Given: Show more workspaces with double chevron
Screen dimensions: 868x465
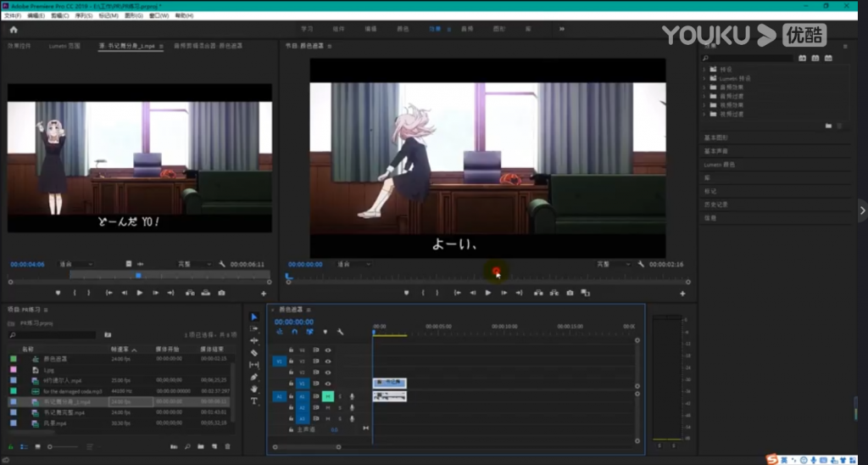Looking at the screenshot, I should [562, 29].
